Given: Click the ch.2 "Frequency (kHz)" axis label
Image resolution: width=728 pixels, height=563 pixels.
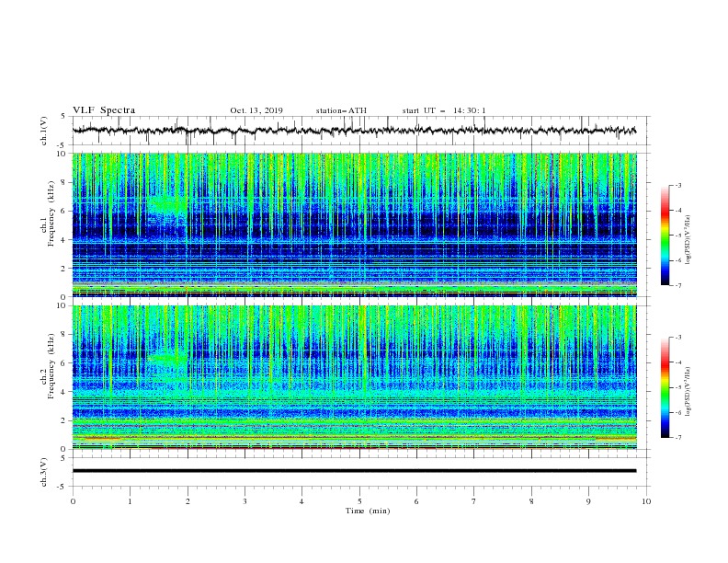Looking at the screenshot, I should tap(51, 366).
